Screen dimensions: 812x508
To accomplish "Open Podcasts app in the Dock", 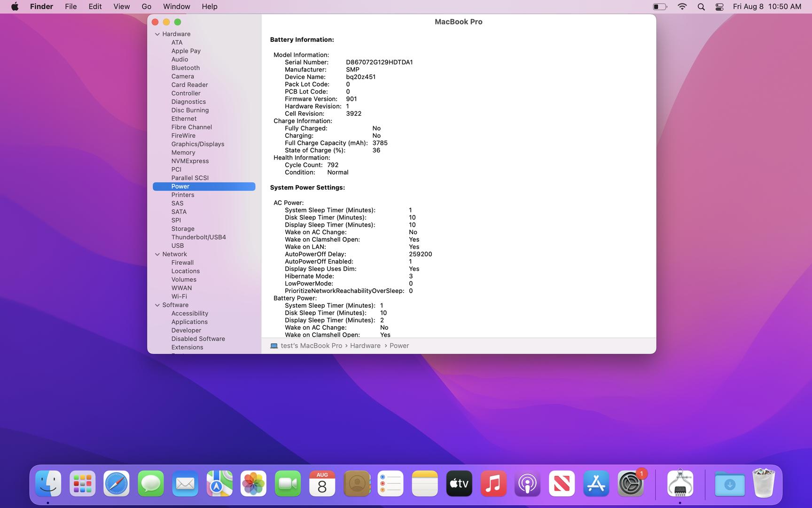I will [x=528, y=484].
